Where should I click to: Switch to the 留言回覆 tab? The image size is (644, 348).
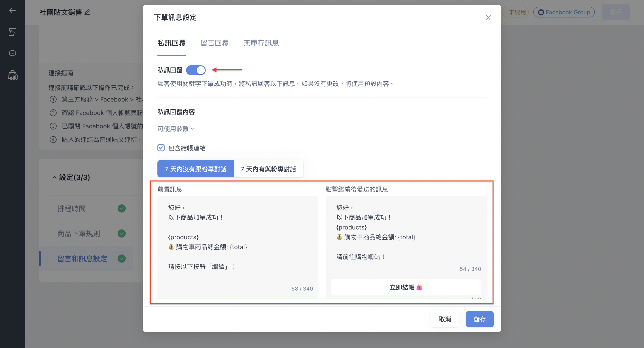click(x=214, y=43)
